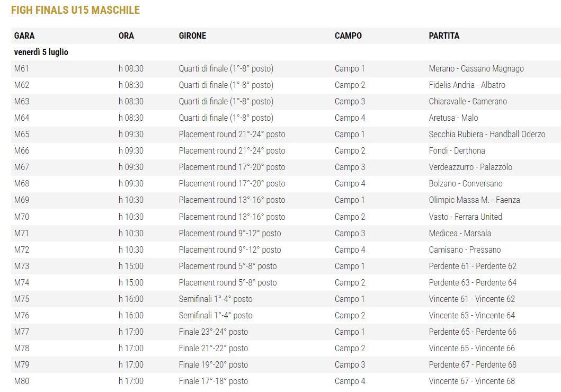Click h 08:30 time in M62 row
Image resolution: width=561 pixels, height=392 pixels.
pos(131,85)
